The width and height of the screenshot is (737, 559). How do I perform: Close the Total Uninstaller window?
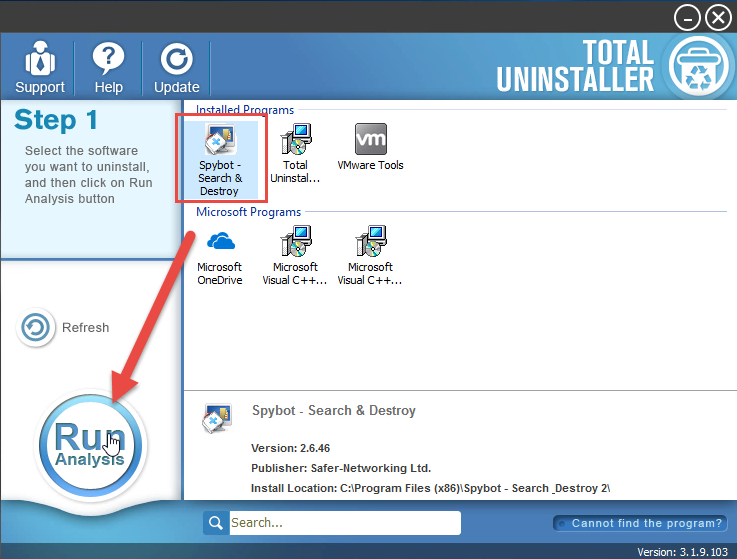coord(718,18)
